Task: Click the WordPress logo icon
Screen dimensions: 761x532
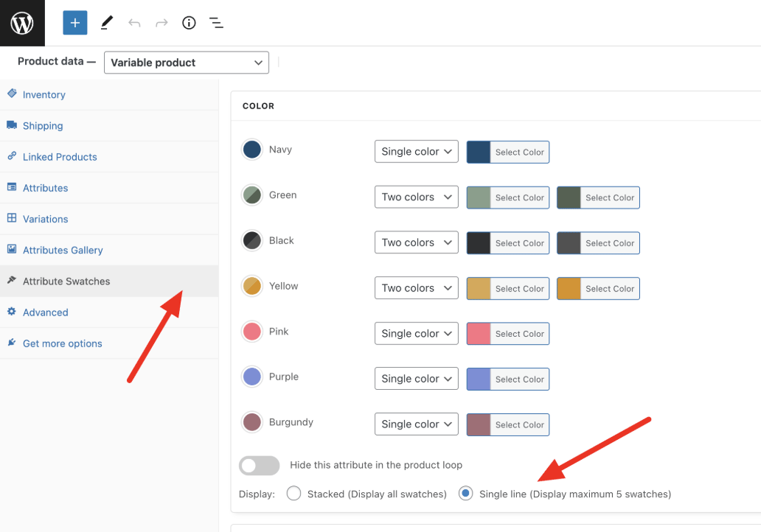Action: point(22,23)
